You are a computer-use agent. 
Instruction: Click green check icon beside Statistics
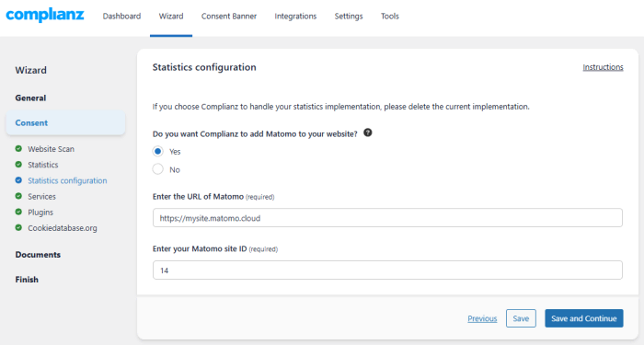(x=18, y=165)
